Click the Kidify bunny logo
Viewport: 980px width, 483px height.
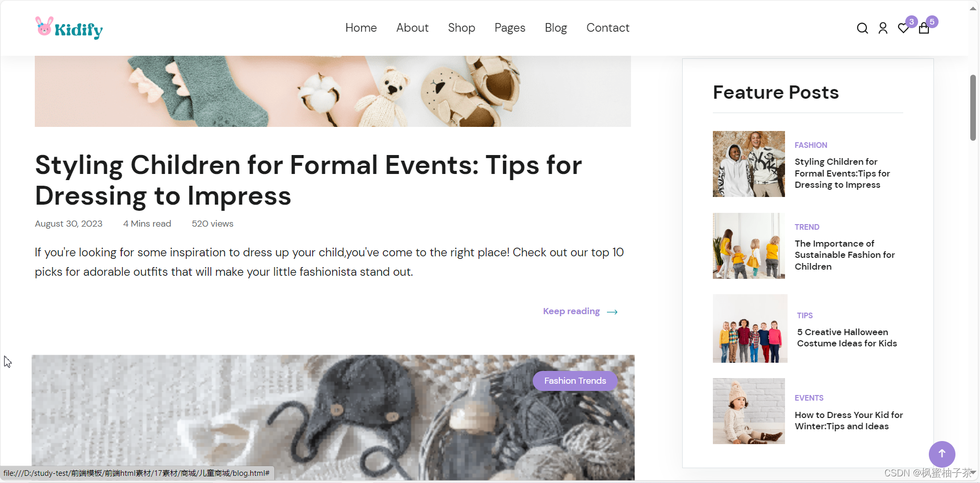pyautogui.click(x=69, y=28)
